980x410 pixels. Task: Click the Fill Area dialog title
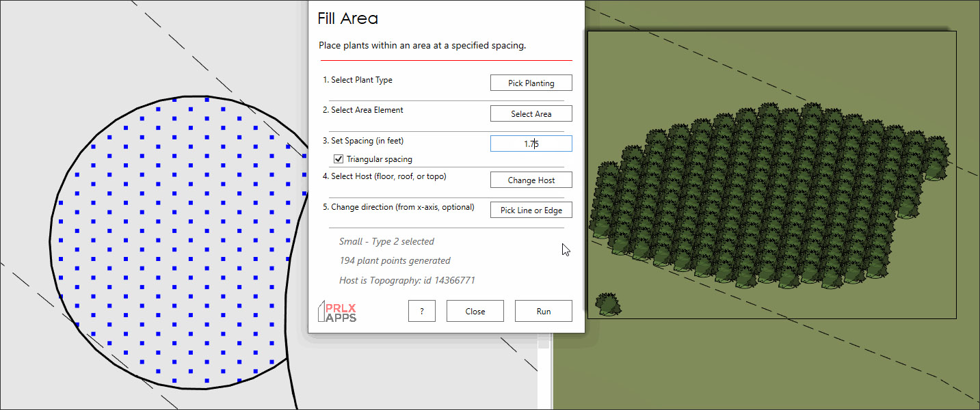347,18
